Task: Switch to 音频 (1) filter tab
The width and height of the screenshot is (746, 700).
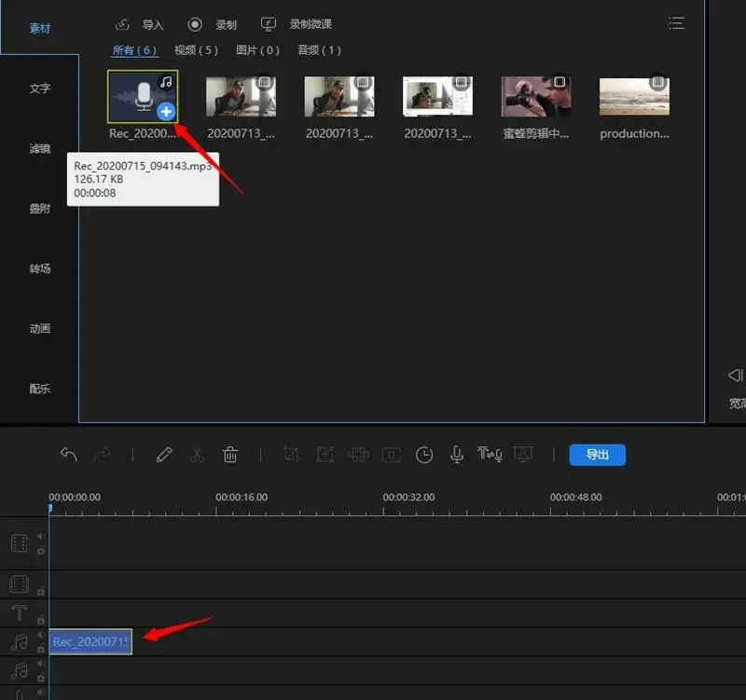Action: pos(319,50)
